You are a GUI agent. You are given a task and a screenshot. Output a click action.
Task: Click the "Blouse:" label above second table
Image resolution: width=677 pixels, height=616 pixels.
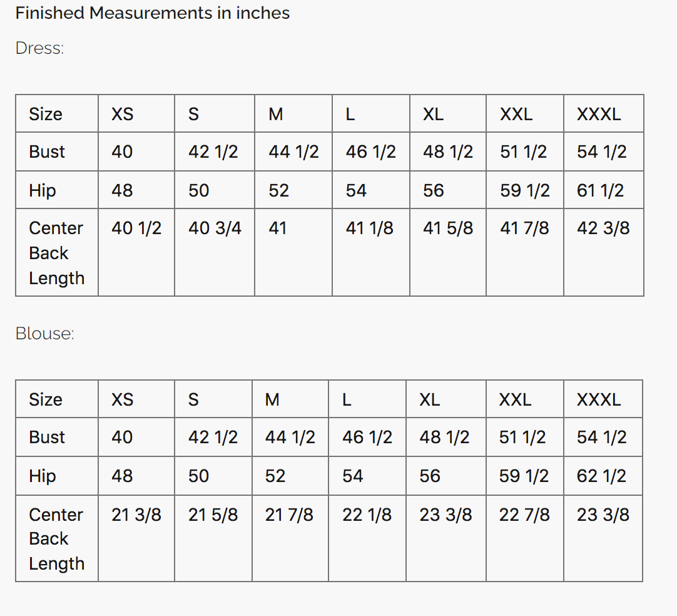coord(44,334)
